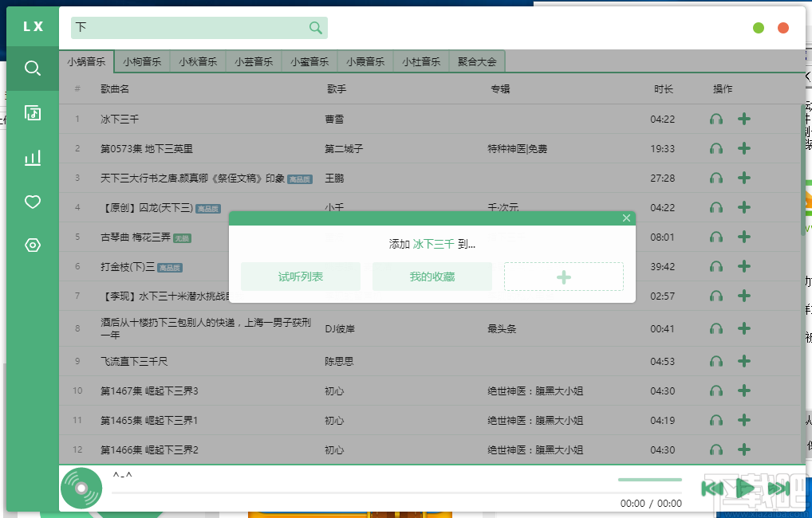Click the LX logo in the corner
The width and height of the screenshot is (812, 518).
click(x=32, y=26)
